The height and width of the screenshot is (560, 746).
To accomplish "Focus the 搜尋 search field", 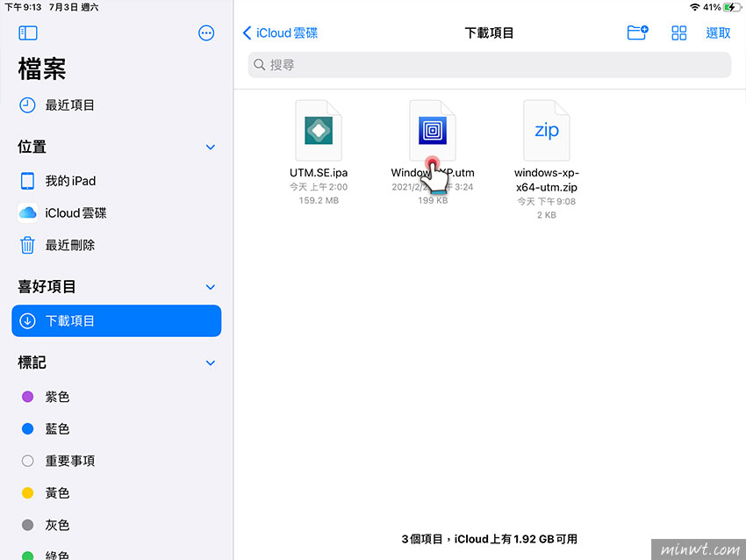I will (489, 65).
